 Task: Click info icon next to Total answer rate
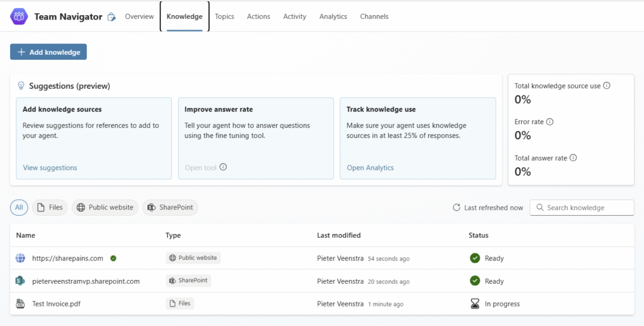573,157
